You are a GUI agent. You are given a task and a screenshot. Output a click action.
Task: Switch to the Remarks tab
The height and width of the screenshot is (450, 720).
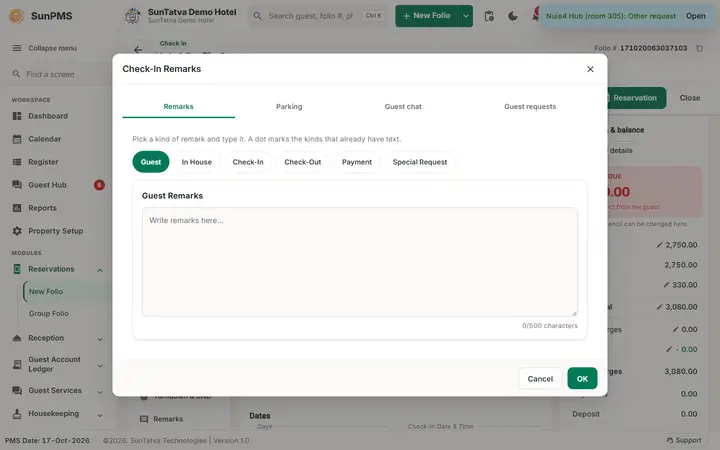[179, 107]
